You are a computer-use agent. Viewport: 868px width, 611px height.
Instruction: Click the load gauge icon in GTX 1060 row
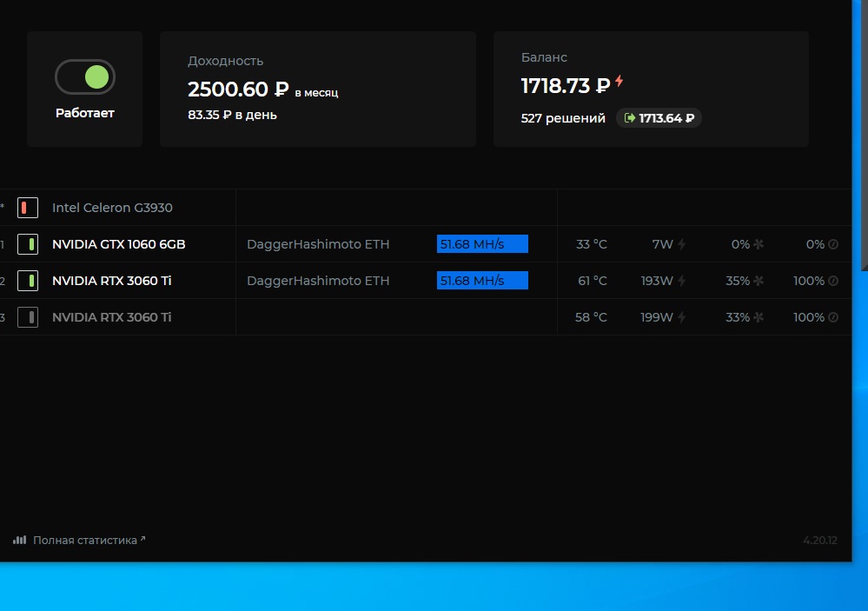(833, 245)
